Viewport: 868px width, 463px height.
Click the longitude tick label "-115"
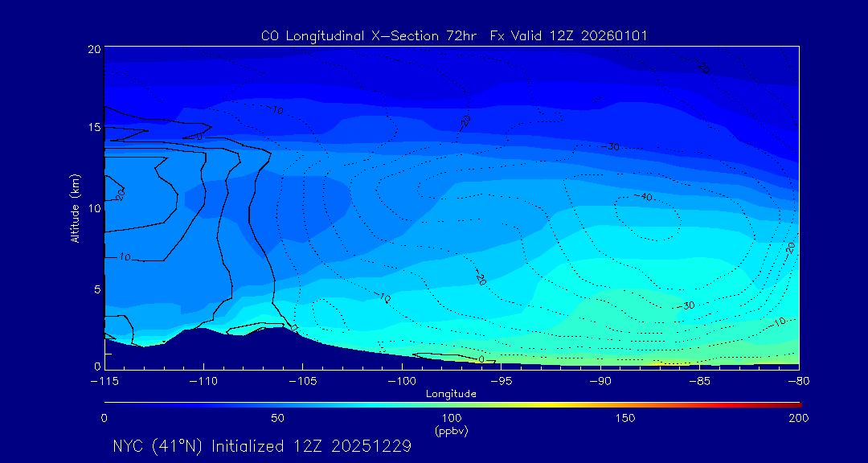pos(104,382)
